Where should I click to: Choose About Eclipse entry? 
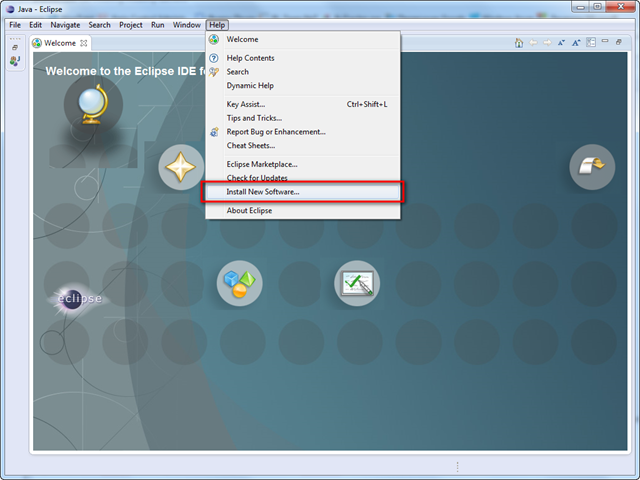click(x=303, y=211)
